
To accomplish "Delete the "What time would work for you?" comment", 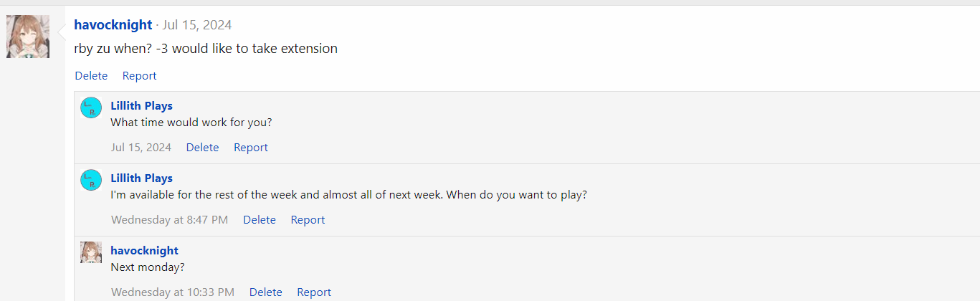I will (202, 148).
